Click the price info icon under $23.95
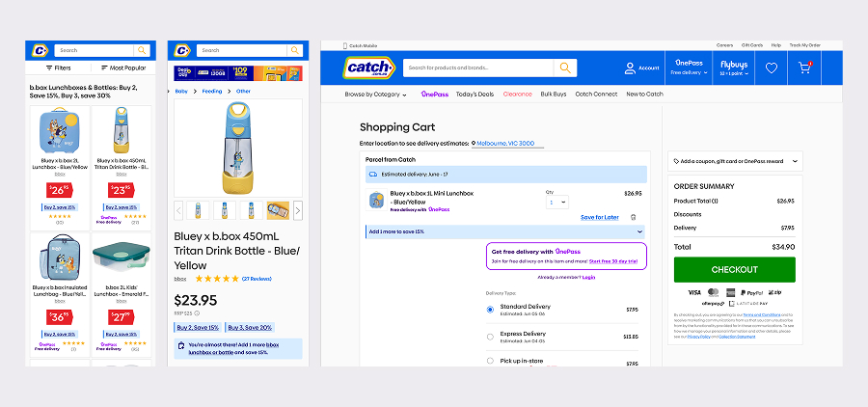The width and height of the screenshot is (868, 407). pyautogui.click(x=197, y=313)
